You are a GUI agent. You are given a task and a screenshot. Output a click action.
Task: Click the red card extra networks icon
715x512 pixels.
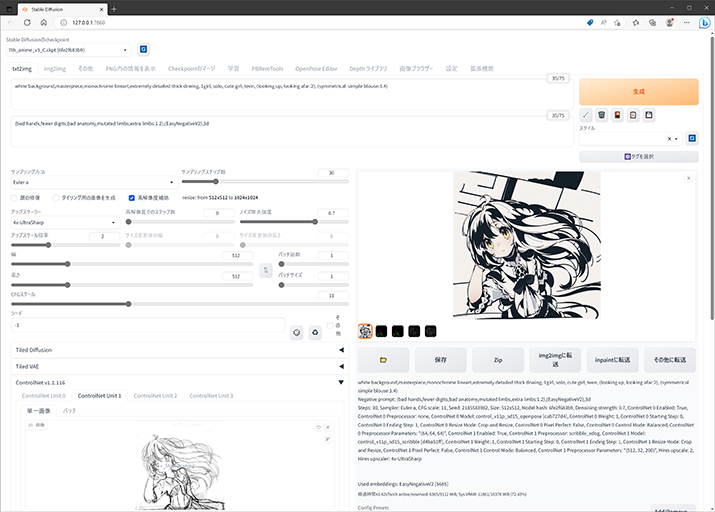(617, 115)
